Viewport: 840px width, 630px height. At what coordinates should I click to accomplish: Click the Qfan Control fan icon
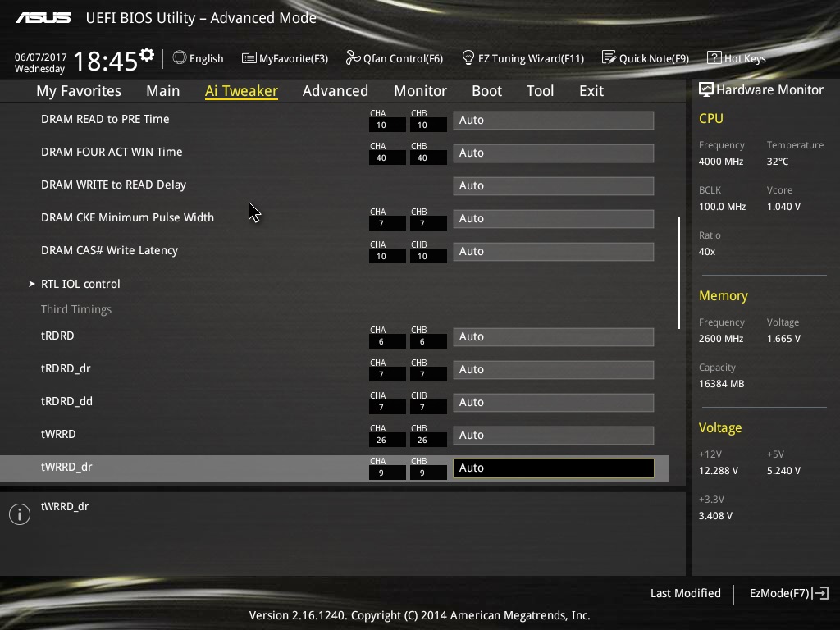353,57
